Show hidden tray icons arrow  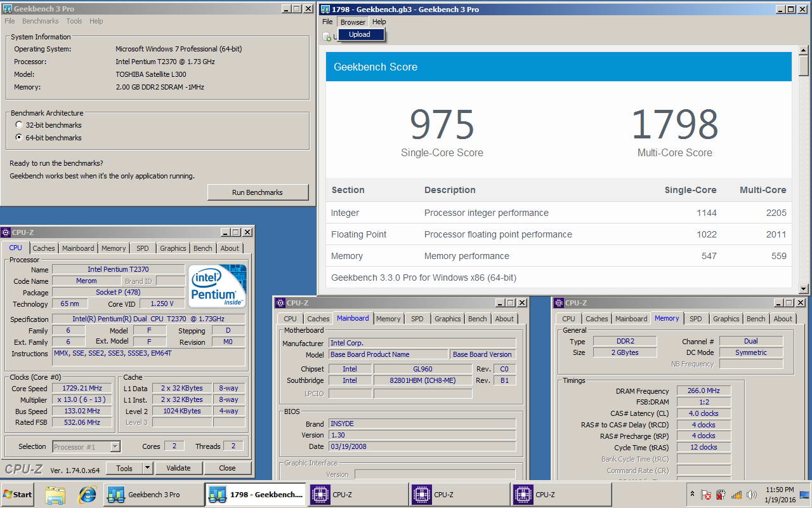692,495
